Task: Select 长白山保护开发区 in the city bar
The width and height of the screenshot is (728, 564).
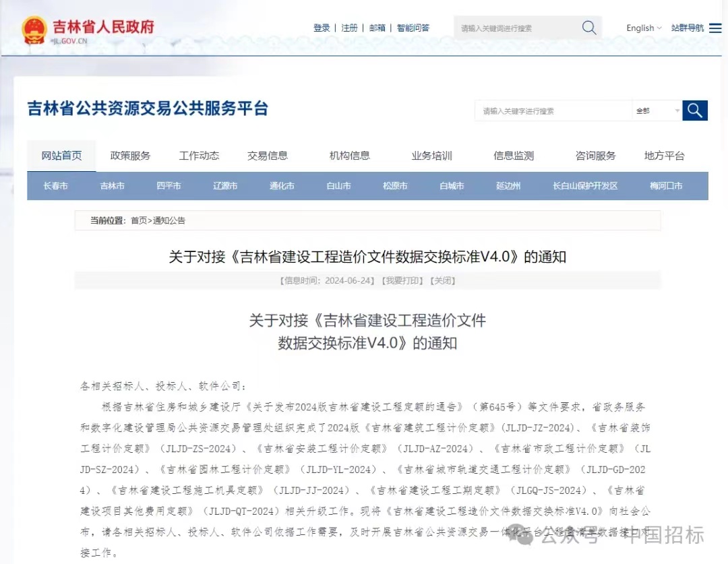Action: [585, 186]
